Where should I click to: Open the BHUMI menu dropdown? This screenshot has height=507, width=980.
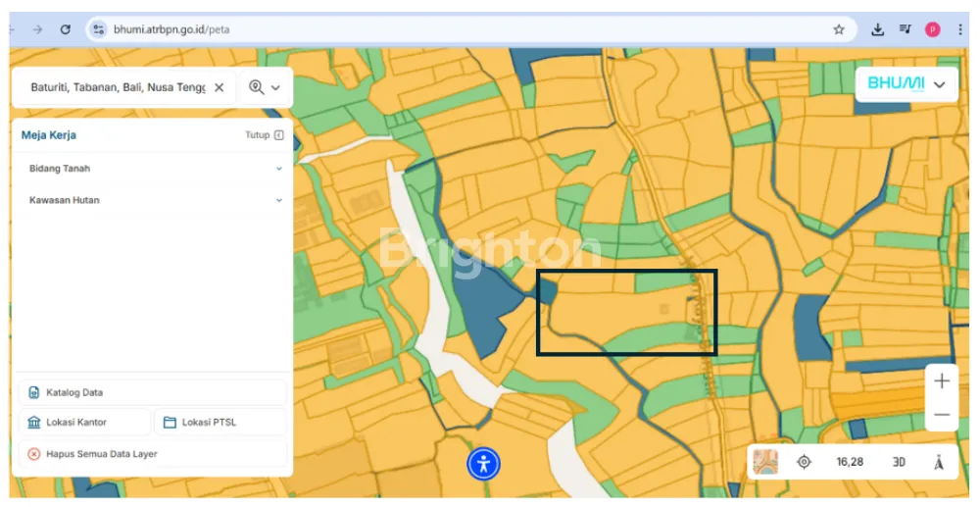point(906,84)
